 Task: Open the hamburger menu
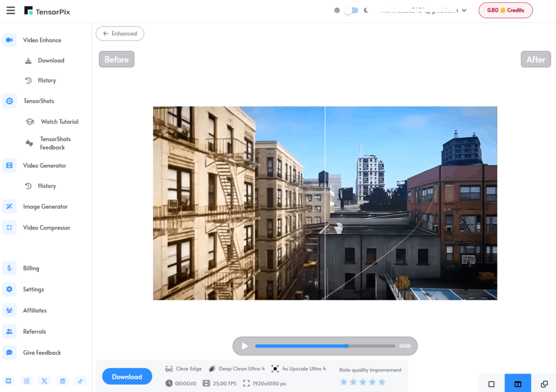click(x=10, y=10)
